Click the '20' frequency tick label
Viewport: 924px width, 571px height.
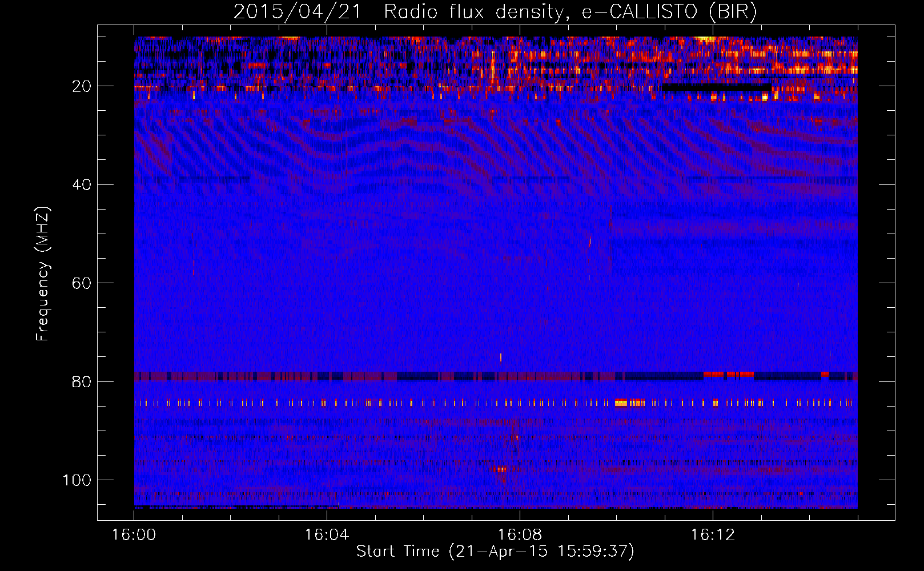pos(82,86)
